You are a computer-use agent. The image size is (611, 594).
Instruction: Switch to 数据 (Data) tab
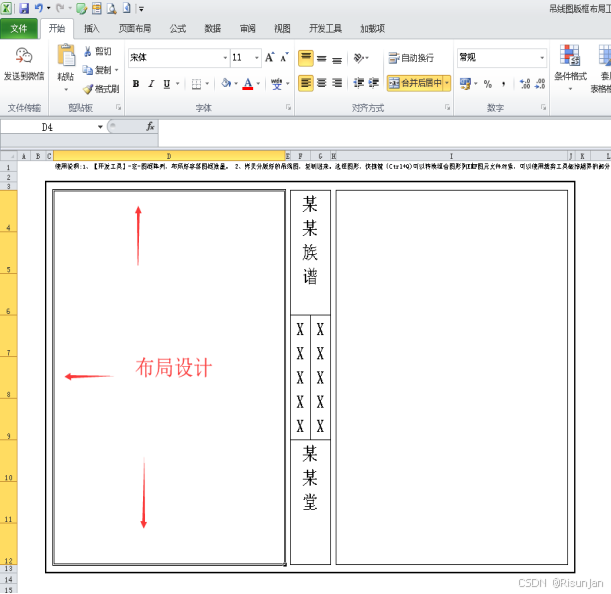click(x=213, y=28)
